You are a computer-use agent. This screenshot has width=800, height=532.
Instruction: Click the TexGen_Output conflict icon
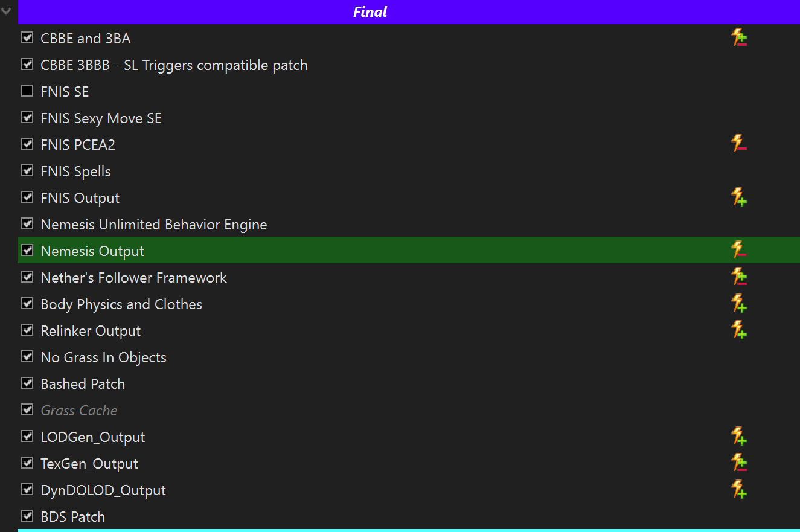tap(739, 463)
